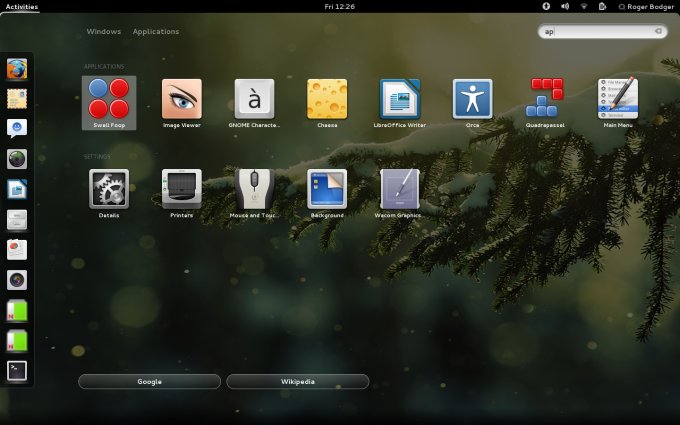
Task: Launch the Swell Foop game
Action: (109, 103)
